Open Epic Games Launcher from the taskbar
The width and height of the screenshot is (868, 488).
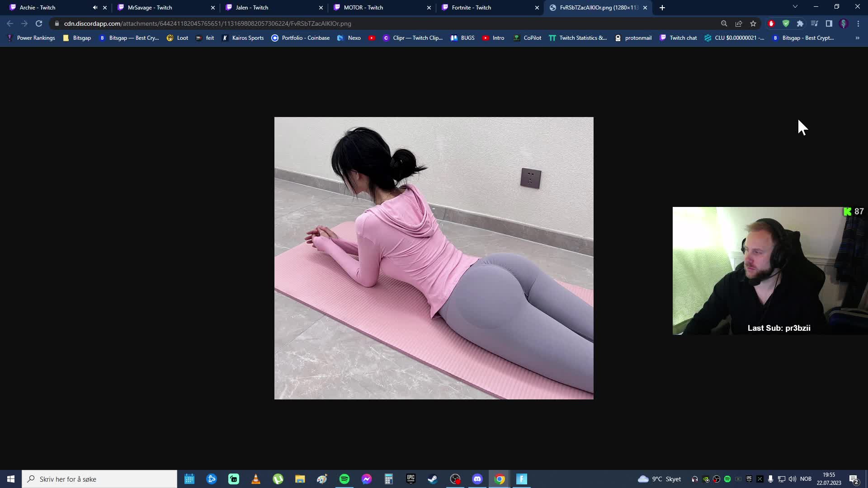point(410,479)
